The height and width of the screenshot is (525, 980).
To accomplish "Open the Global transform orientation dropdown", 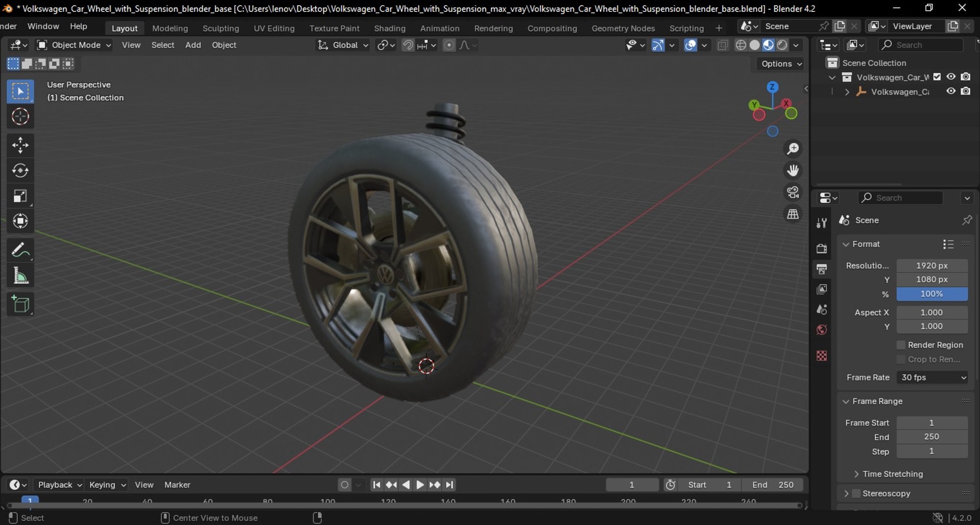I will tap(342, 45).
